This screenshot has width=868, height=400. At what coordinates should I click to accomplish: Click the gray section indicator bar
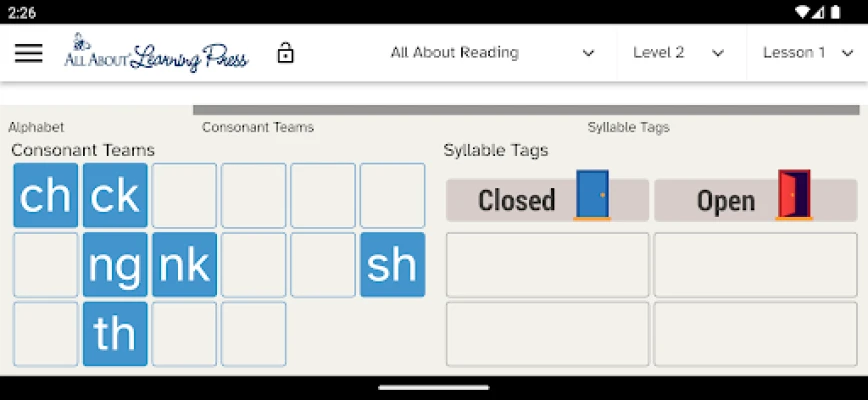[525, 110]
